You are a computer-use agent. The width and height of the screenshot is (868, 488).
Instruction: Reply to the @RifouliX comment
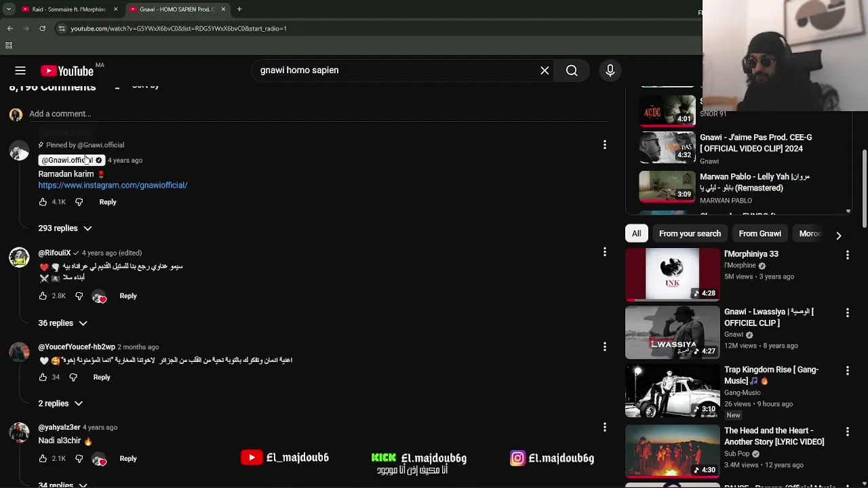pyautogui.click(x=128, y=296)
